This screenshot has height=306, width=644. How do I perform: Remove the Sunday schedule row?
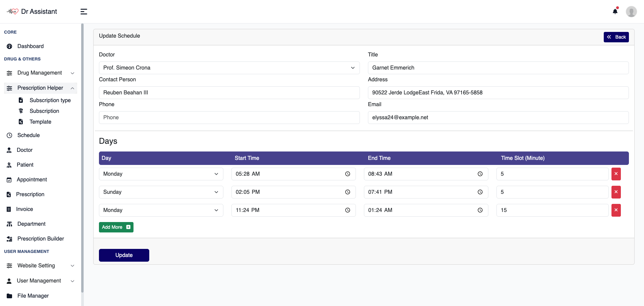616,192
